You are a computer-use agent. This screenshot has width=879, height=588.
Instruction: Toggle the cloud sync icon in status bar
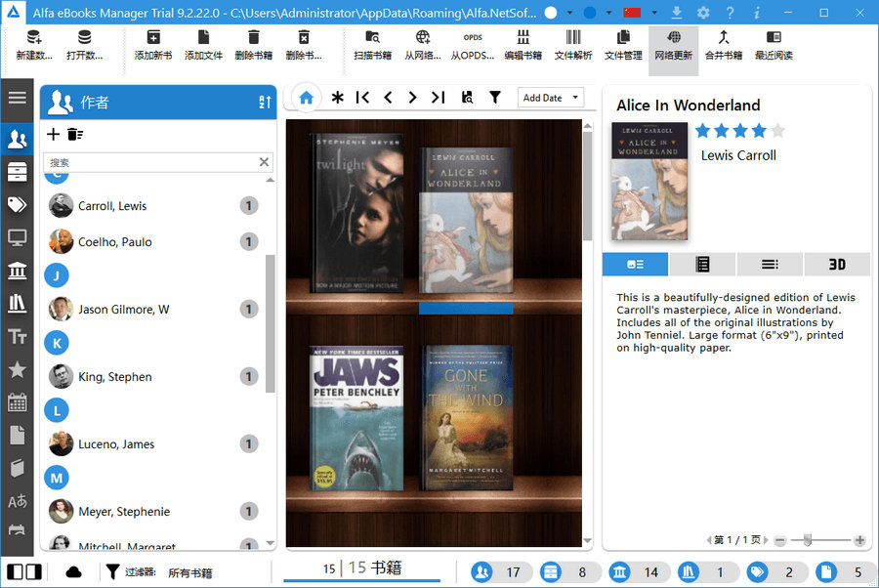(73, 571)
